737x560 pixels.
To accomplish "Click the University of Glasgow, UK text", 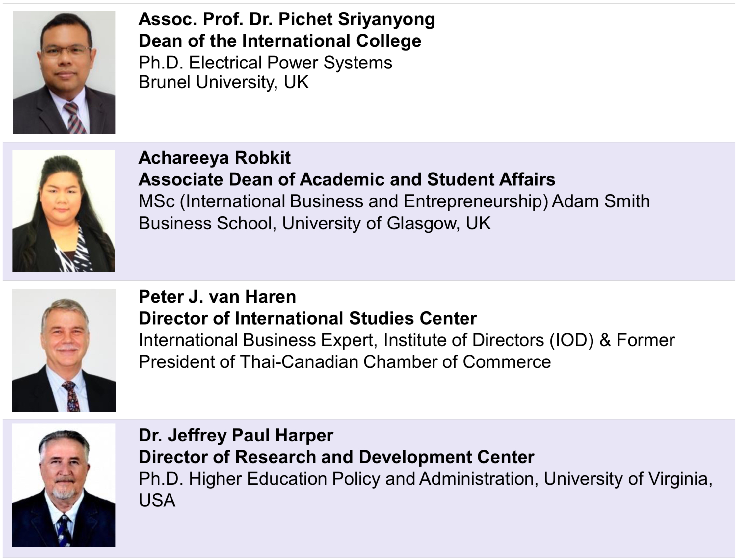I will click(386, 223).
